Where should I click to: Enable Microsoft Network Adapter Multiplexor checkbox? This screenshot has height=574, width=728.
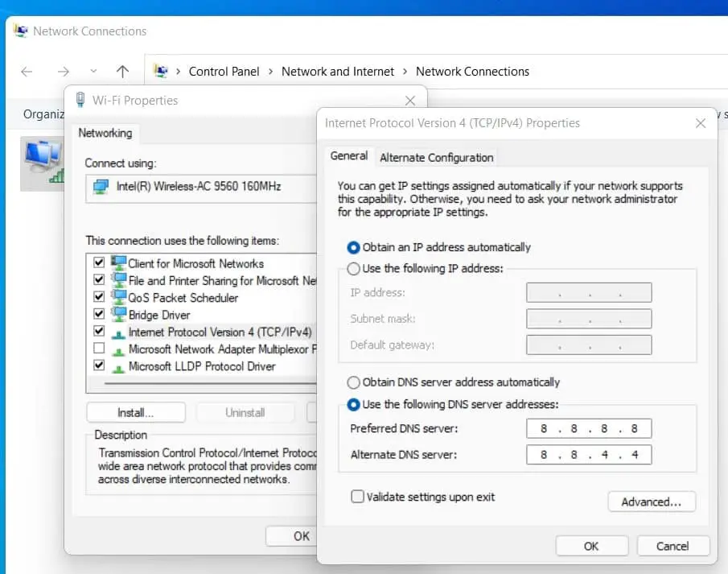(x=99, y=349)
